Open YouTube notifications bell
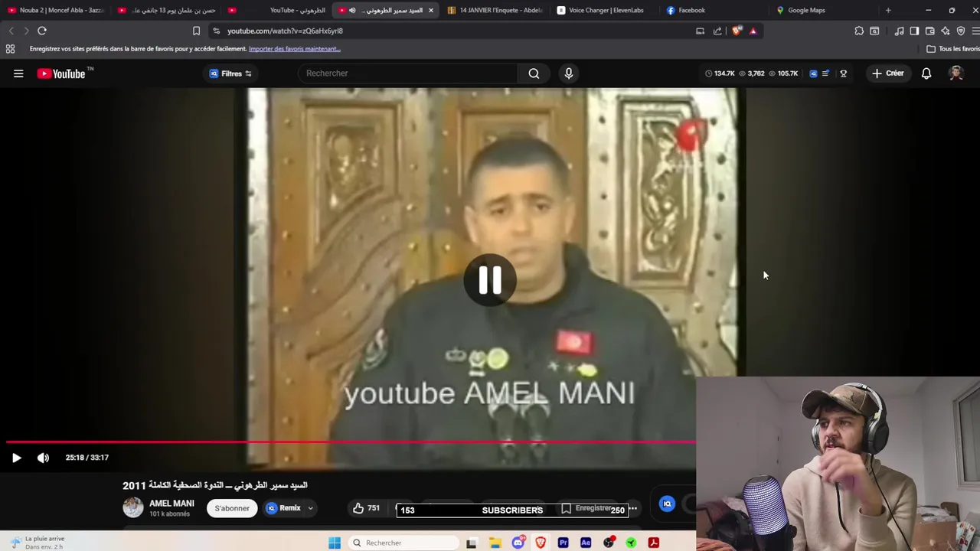 click(926, 73)
